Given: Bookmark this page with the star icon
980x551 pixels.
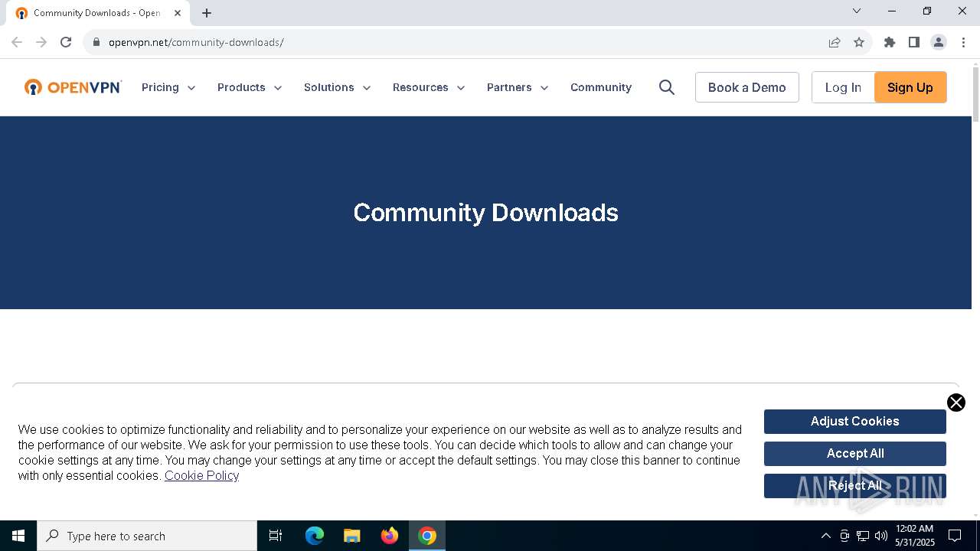Looking at the screenshot, I should click(859, 42).
